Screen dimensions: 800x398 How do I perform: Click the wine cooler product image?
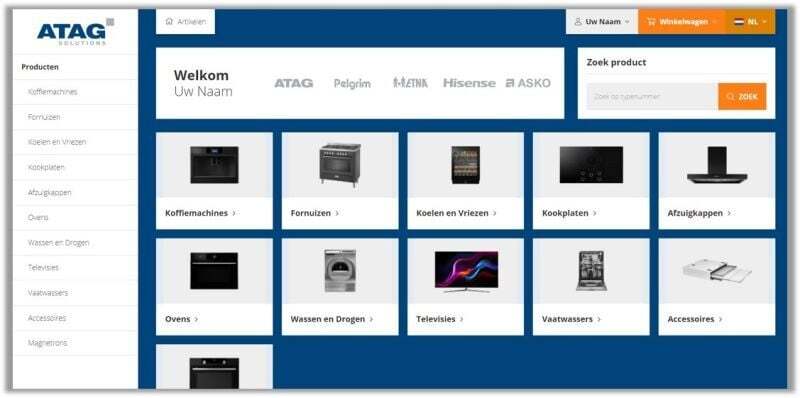click(465, 165)
